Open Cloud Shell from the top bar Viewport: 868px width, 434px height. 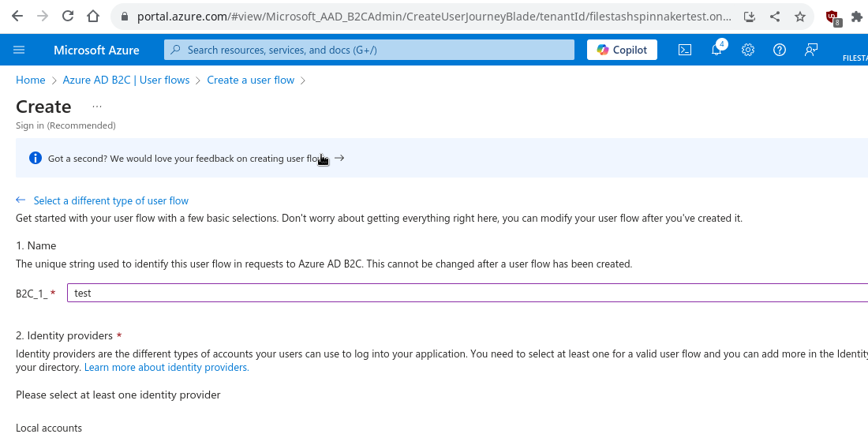click(685, 50)
